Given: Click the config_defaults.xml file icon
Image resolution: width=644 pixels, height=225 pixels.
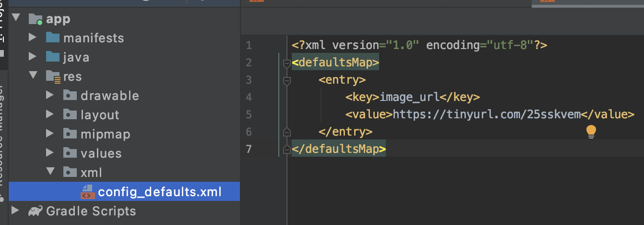Looking at the screenshot, I should click(86, 192).
